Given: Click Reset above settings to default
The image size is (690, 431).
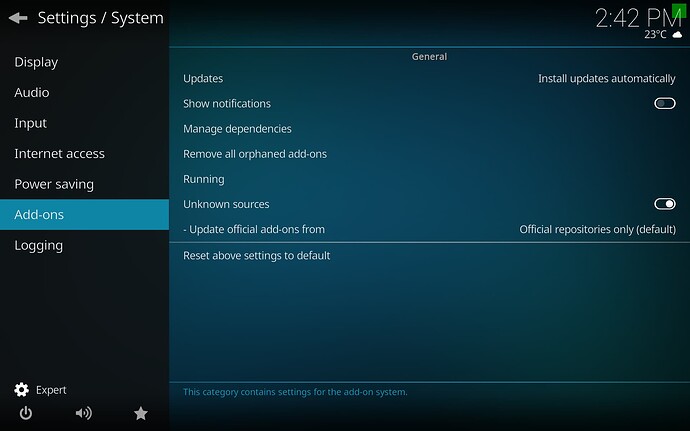Looking at the screenshot, I should (x=429, y=256).
